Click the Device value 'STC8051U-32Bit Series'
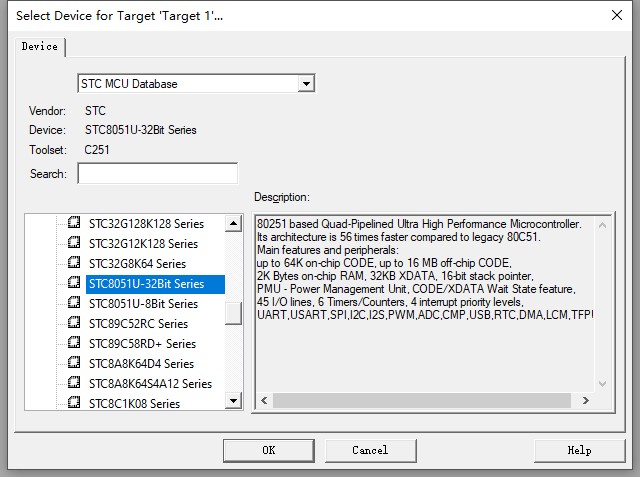 140,130
